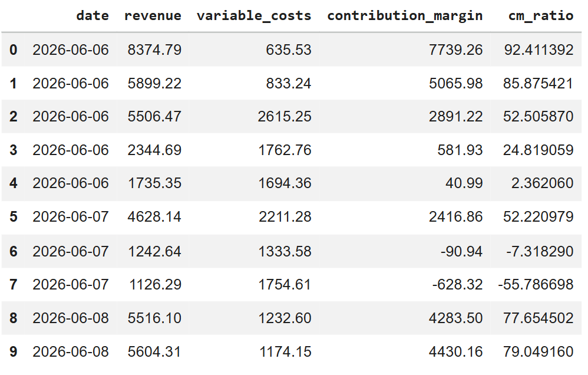Image resolution: width=588 pixels, height=375 pixels.
Task: Click variable cost 1333.58
Action: (285, 251)
